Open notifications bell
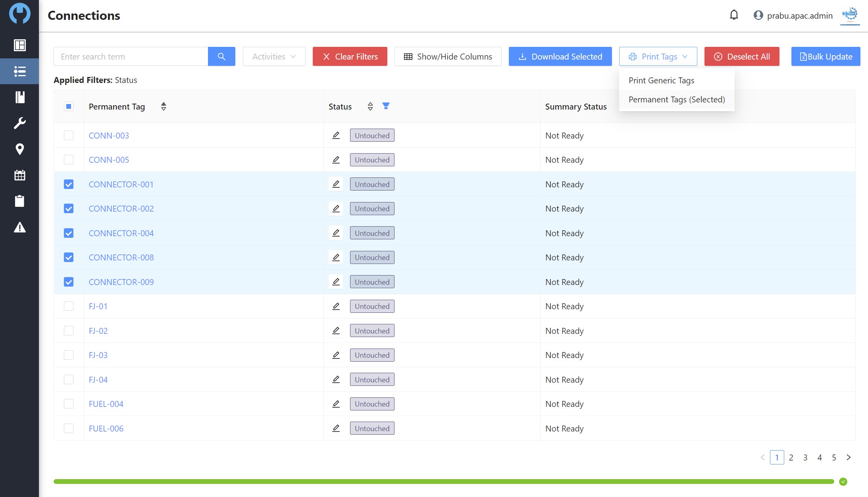 [734, 15]
